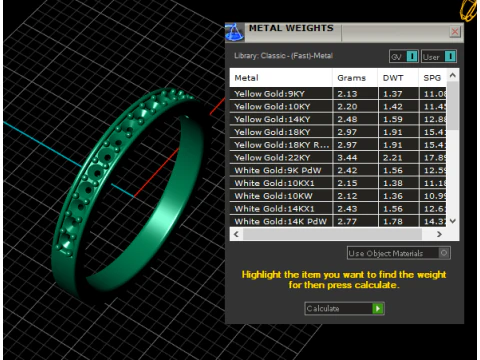
Task: Select the Yellow Gold:9KY row
Action: pyautogui.click(x=338, y=94)
